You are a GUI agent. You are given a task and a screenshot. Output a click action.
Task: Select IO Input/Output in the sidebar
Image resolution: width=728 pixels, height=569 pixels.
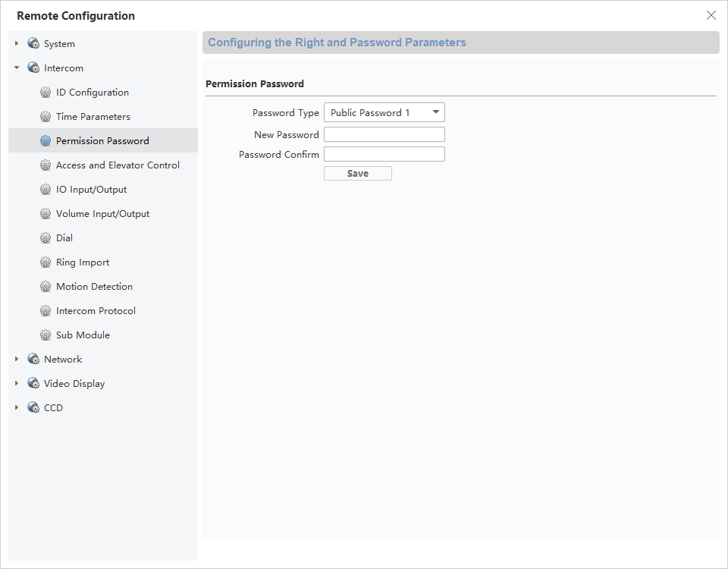91,190
